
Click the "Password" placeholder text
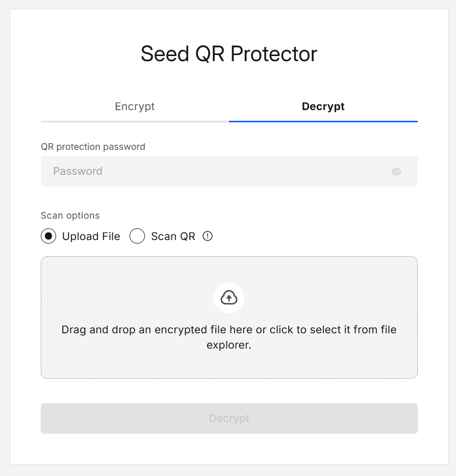[78, 171]
